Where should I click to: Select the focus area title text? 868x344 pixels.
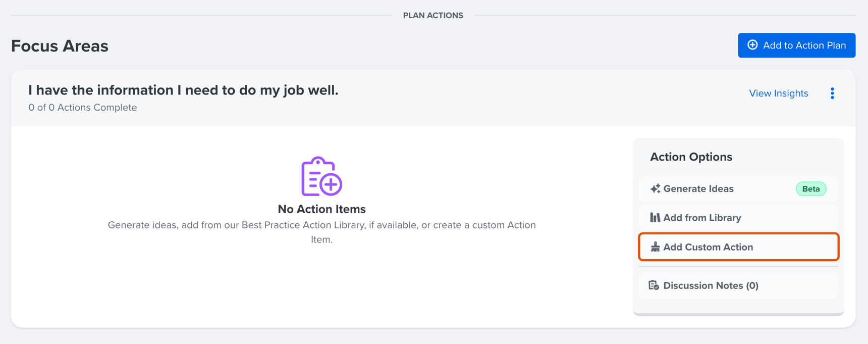click(x=184, y=90)
